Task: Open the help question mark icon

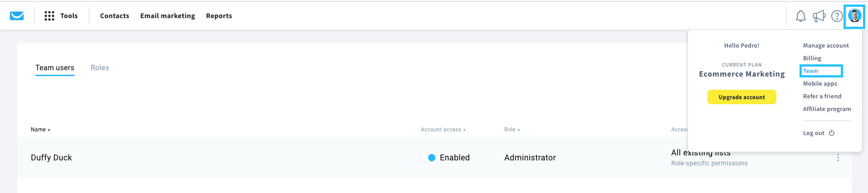Action: click(x=837, y=16)
